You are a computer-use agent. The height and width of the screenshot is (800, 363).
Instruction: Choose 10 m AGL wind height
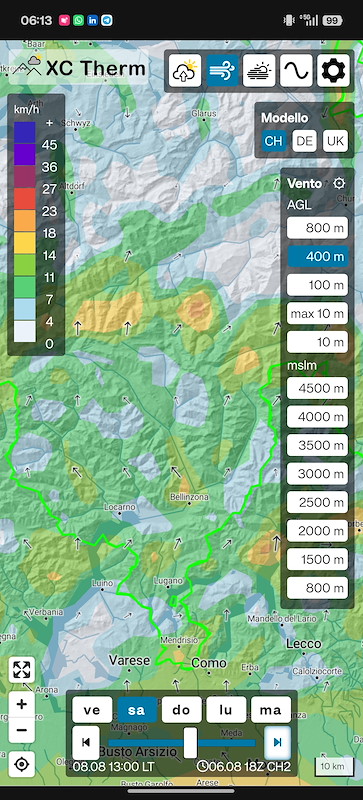[317, 342]
